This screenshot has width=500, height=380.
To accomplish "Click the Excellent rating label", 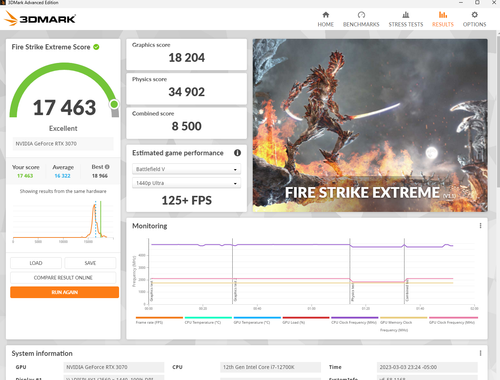I will tap(63, 128).
